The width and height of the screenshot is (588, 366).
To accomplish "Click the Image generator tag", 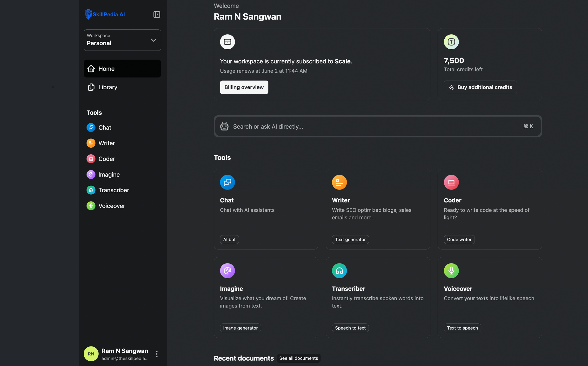I will pos(240,328).
